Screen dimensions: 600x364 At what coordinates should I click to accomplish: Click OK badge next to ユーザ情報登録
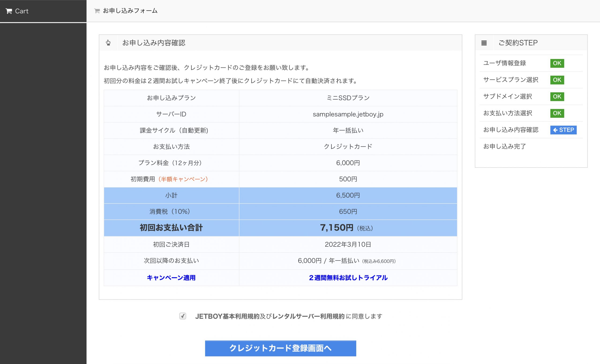(x=557, y=63)
